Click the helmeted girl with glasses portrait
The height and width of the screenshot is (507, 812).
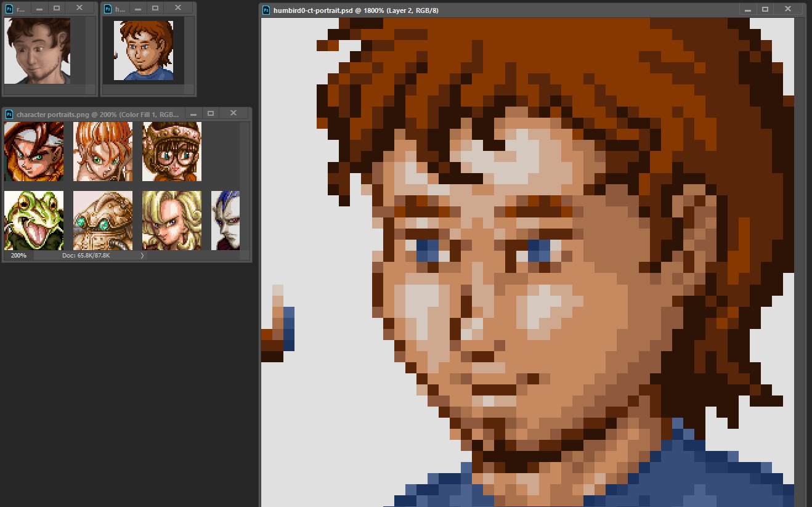172,152
